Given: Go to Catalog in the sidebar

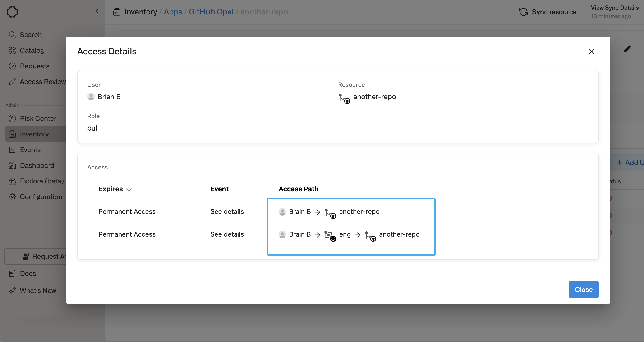Looking at the screenshot, I should (x=32, y=50).
